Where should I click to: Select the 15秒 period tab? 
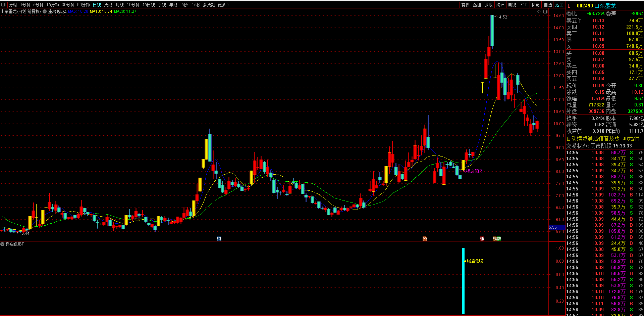coord(196,5)
